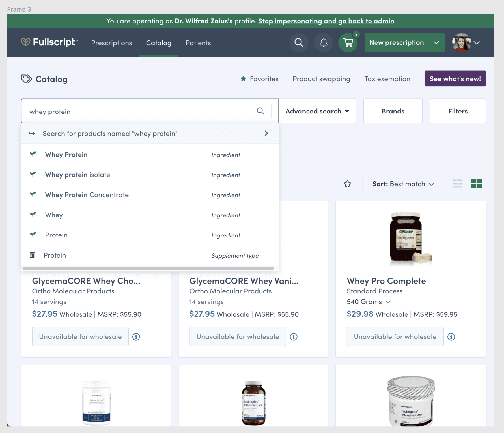Click the return arrow icon in search suggestion
Viewport: 504px width, 433px height.
[x=32, y=133]
